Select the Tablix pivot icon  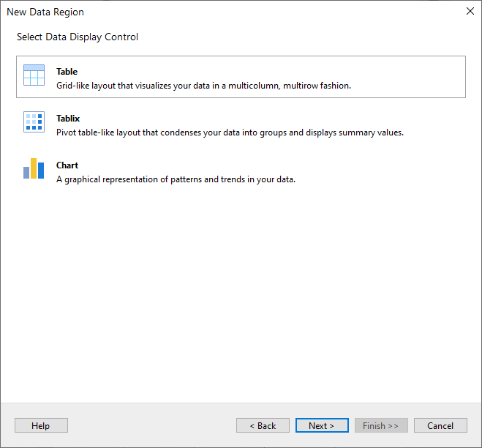pos(34,122)
